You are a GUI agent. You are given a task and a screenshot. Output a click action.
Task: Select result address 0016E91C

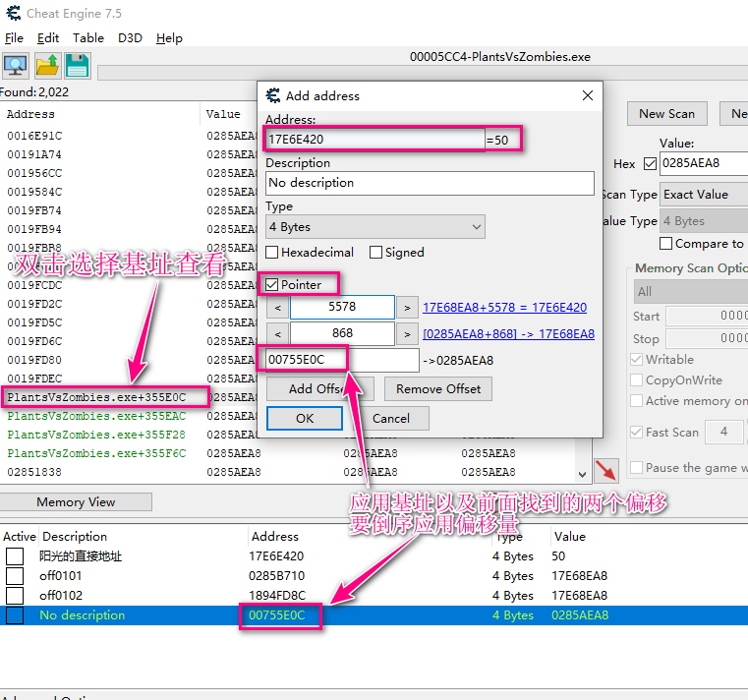click(x=34, y=136)
